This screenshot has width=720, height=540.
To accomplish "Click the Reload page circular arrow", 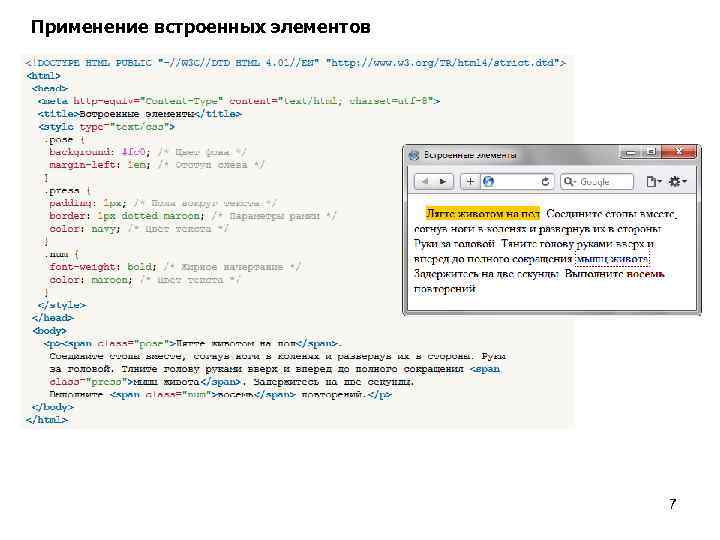I will [545, 181].
